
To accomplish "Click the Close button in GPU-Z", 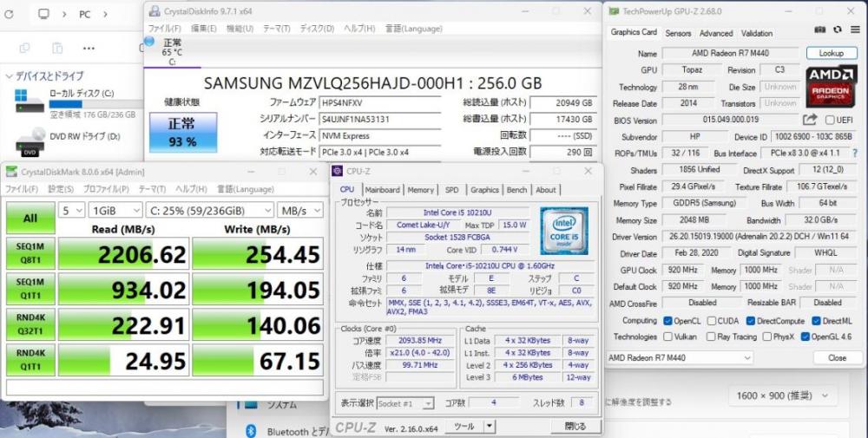I will [x=837, y=358].
